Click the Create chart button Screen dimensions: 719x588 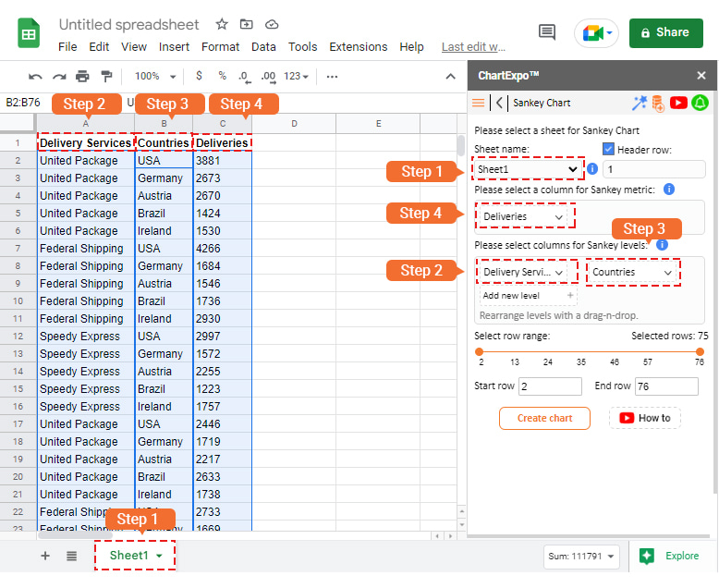pos(544,418)
